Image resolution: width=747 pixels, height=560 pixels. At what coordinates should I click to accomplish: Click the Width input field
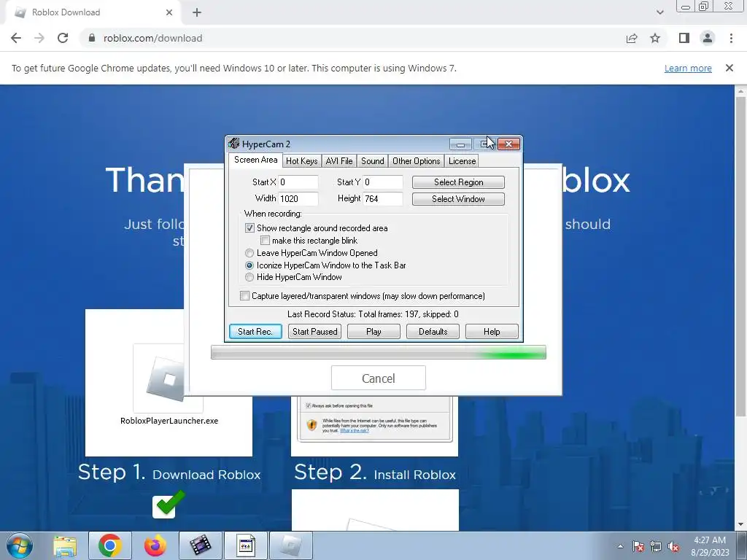coord(298,198)
